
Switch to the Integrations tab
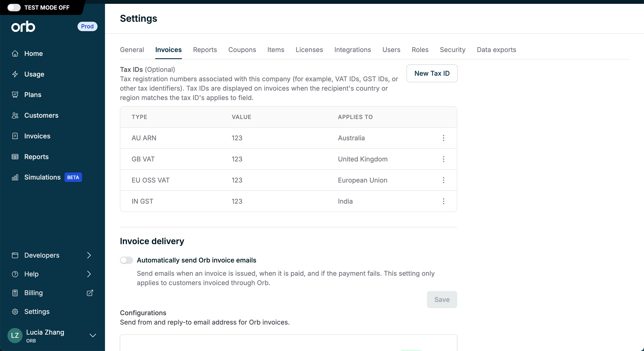click(352, 49)
